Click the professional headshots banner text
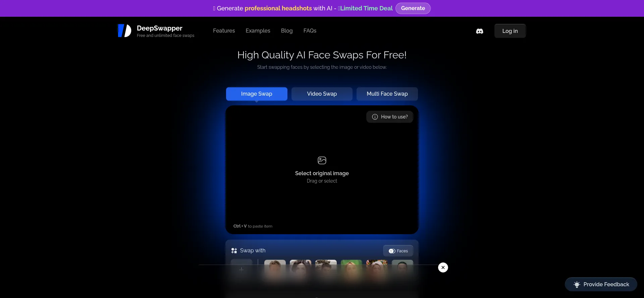Viewport: 644px width, 298px height. [x=278, y=8]
